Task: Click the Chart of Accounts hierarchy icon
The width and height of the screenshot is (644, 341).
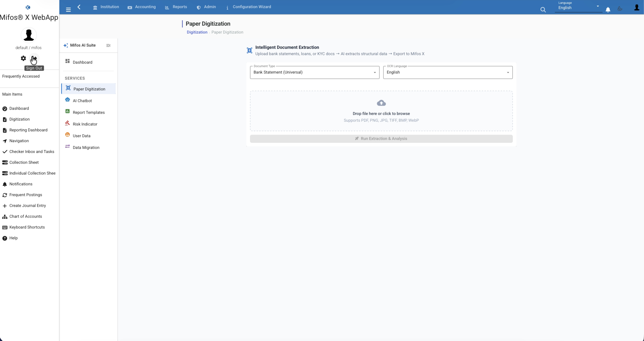Action: 5,217
